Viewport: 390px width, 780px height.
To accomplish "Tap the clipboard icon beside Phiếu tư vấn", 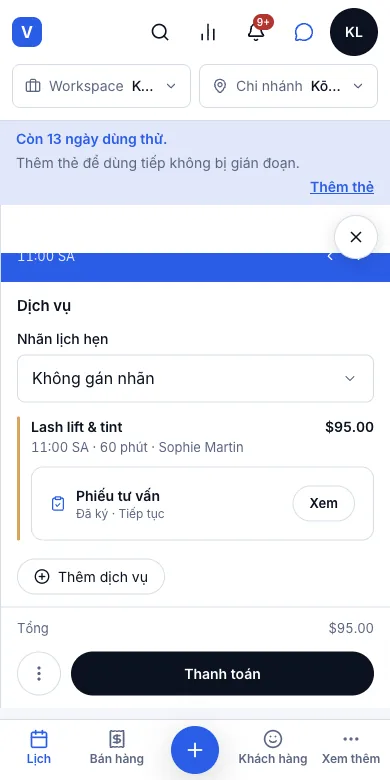I will coord(58,503).
